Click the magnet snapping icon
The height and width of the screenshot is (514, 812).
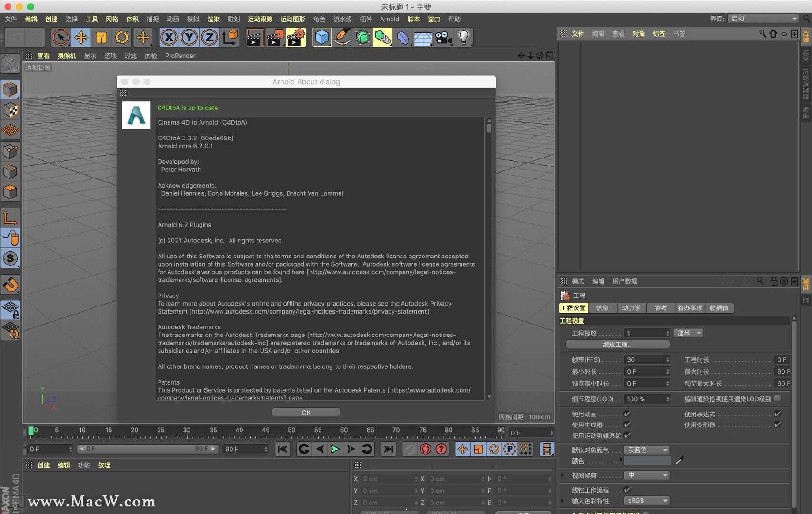click(10, 285)
